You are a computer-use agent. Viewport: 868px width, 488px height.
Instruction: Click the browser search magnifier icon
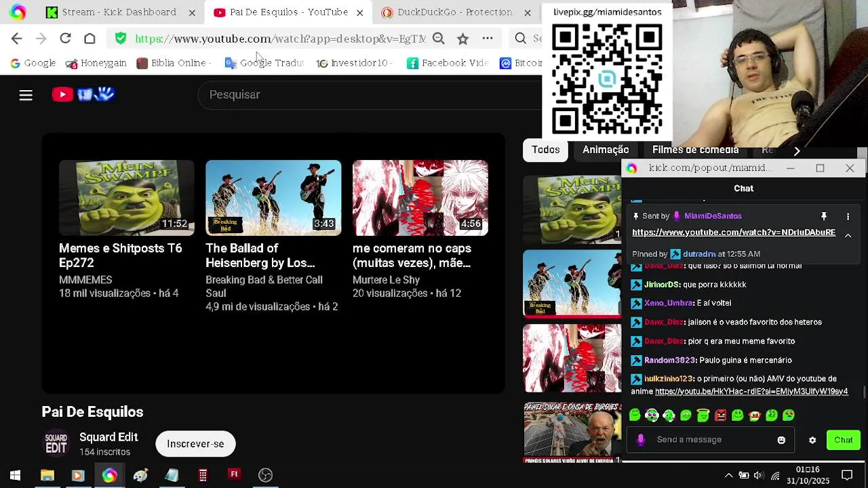pyautogui.click(x=520, y=39)
